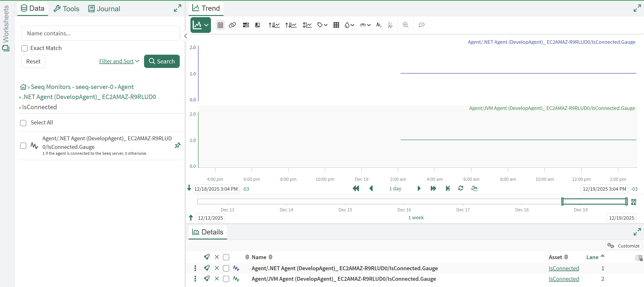Click the calendar icon in Trend toolbar
The image size is (644, 287).
220,25
